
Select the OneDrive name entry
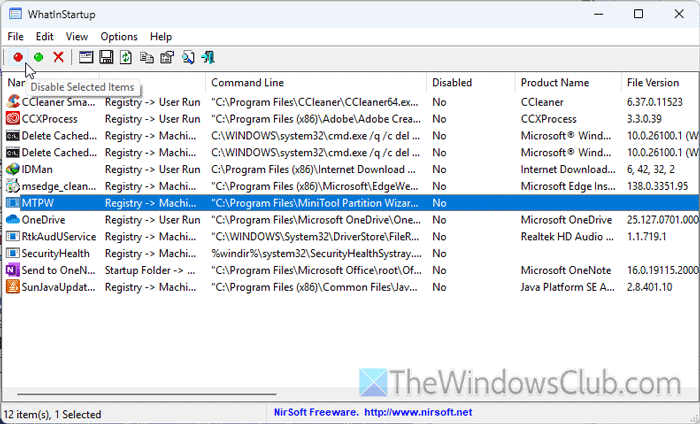(43, 220)
